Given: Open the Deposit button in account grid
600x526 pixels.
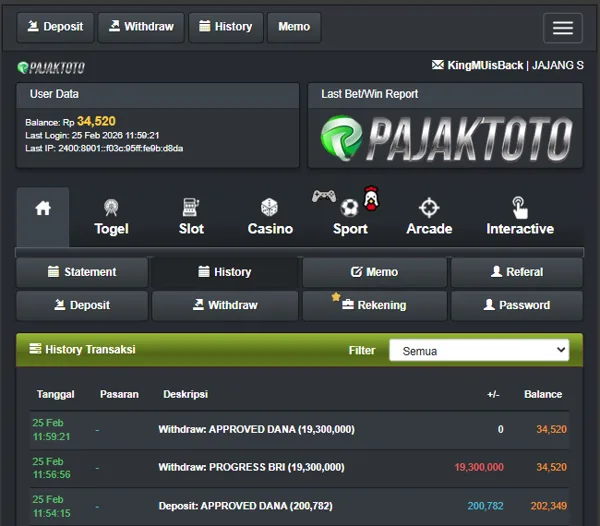Looking at the screenshot, I should coord(82,305).
